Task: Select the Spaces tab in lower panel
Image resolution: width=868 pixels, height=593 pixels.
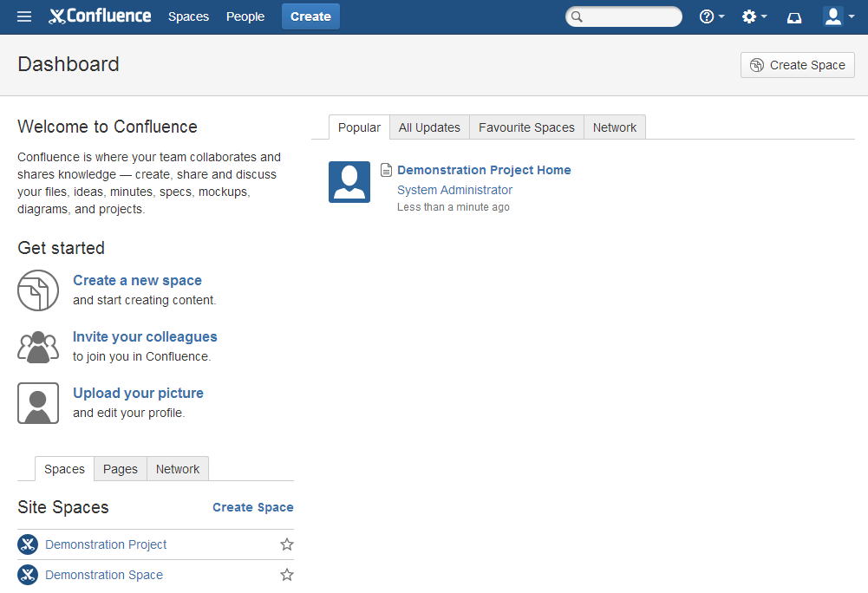Action: coord(64,469)
